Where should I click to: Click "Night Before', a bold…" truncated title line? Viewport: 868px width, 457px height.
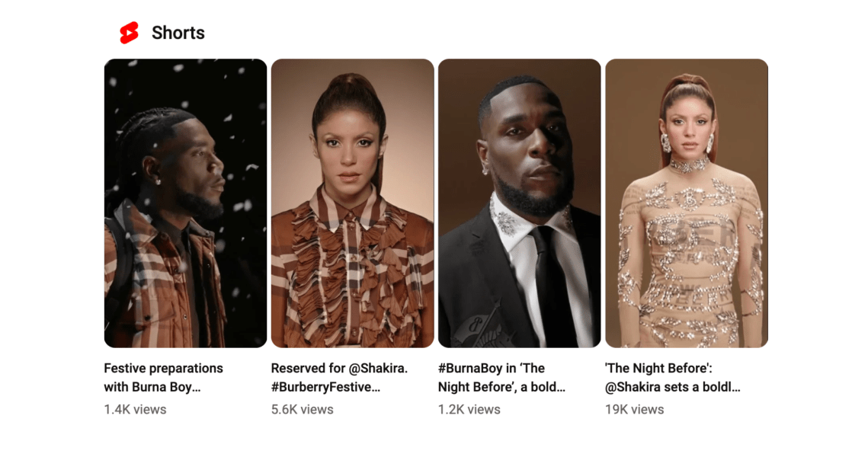coord(501,387)
